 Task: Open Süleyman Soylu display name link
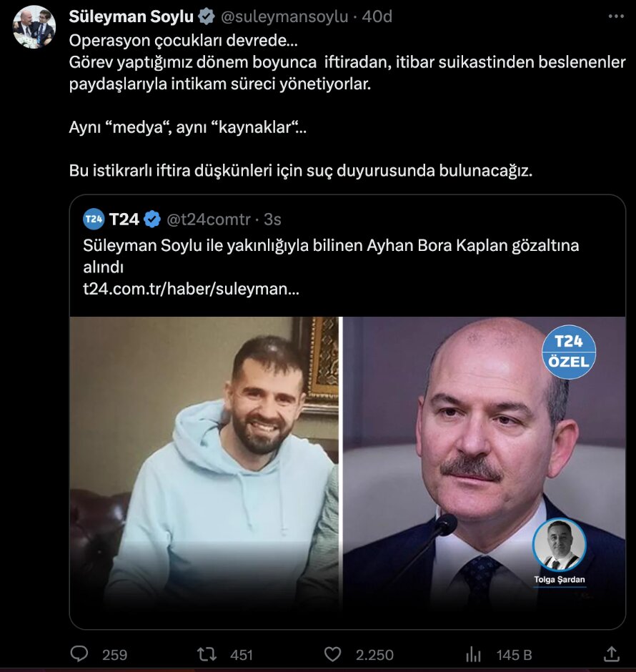click(x=131, y=16)
